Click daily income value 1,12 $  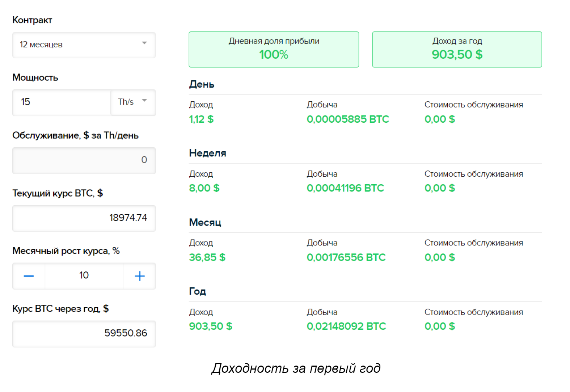[x=201, y=119]
